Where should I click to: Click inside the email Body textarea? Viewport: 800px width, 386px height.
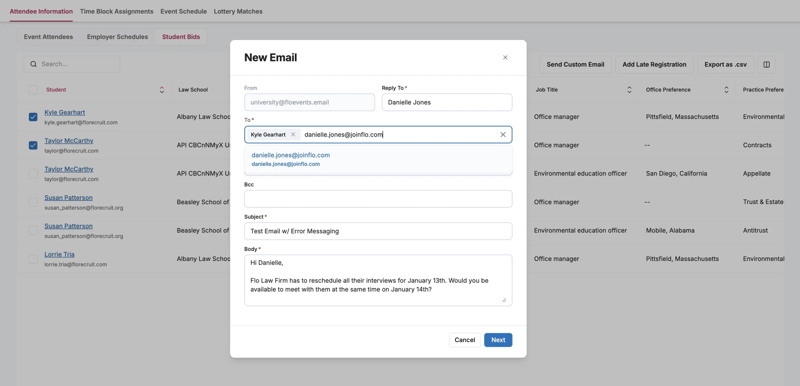pyautogui.click(x=378, y=280)
